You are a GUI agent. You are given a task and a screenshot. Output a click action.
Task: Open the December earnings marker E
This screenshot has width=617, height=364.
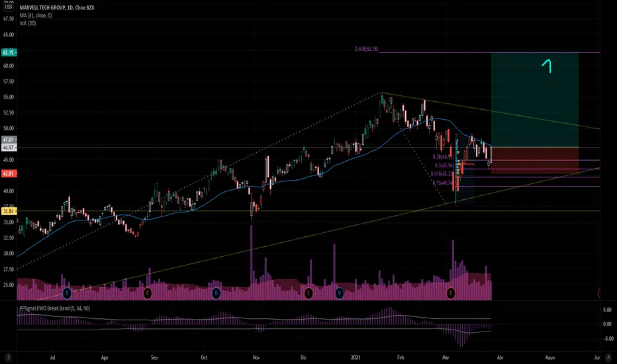pyautogui.click(x=308, y=293)
